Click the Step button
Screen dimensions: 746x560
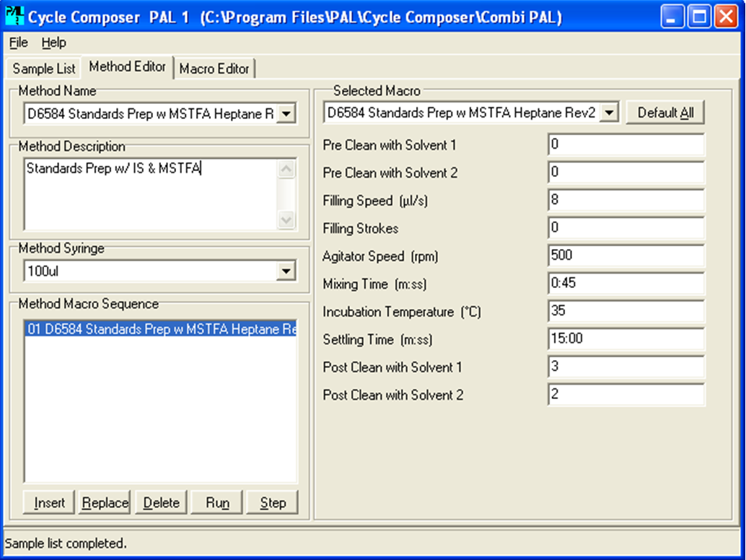pyautogui.click(x=273, y=502)
